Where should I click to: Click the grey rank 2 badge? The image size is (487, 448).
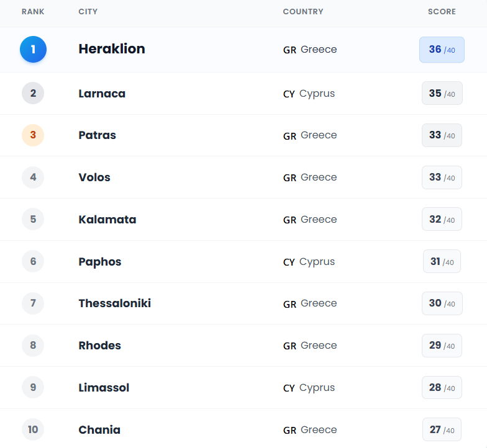point(33,94)
